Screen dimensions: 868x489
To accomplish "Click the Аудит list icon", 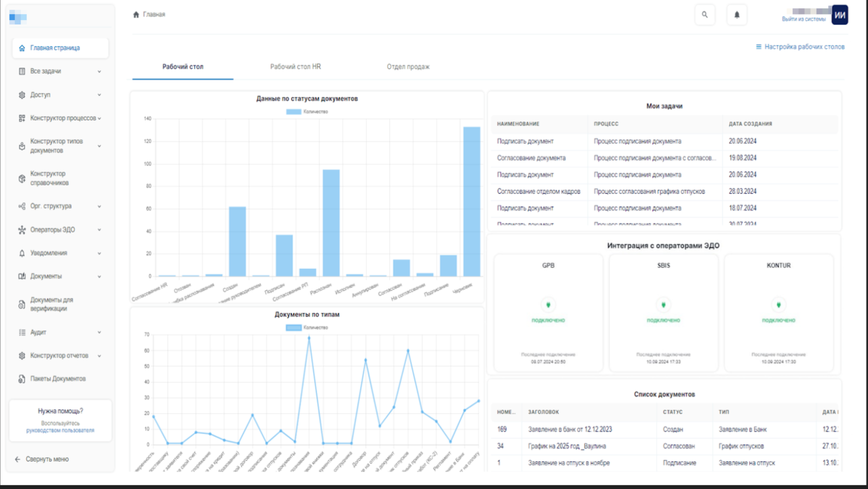I will [22, 333].
